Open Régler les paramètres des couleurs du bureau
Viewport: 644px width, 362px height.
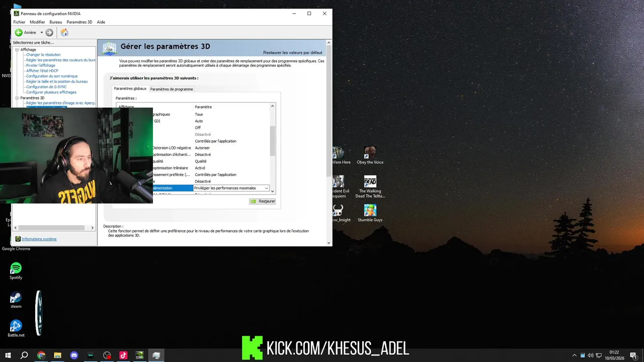61,60
